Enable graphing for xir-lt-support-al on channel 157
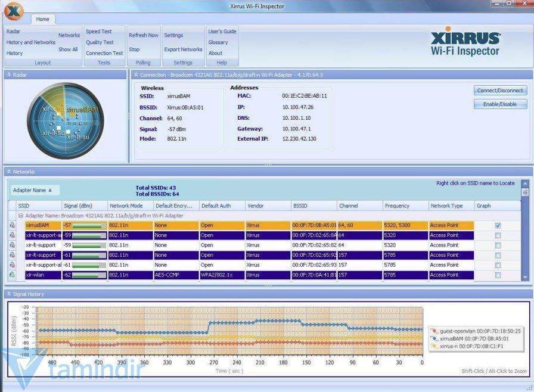Viewport: 534px width, 392px height. [x=498, y=265]
